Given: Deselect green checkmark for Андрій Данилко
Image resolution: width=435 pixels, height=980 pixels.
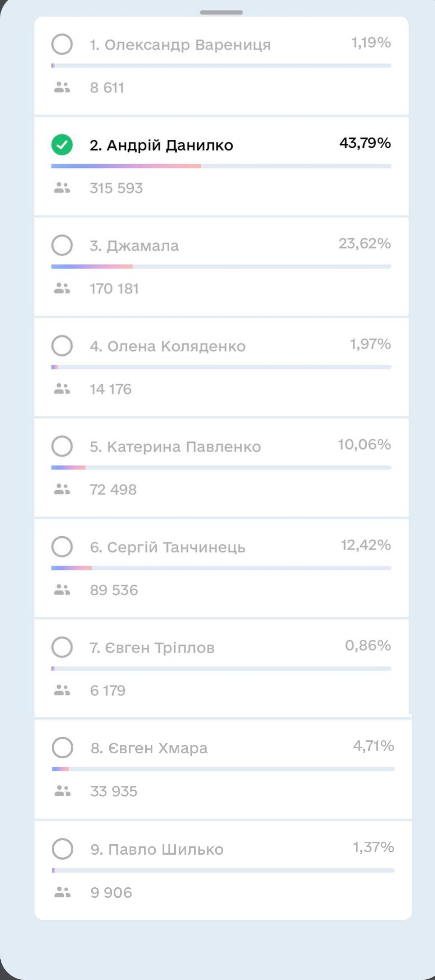Looking at the screenshot, I should point(62,145).
